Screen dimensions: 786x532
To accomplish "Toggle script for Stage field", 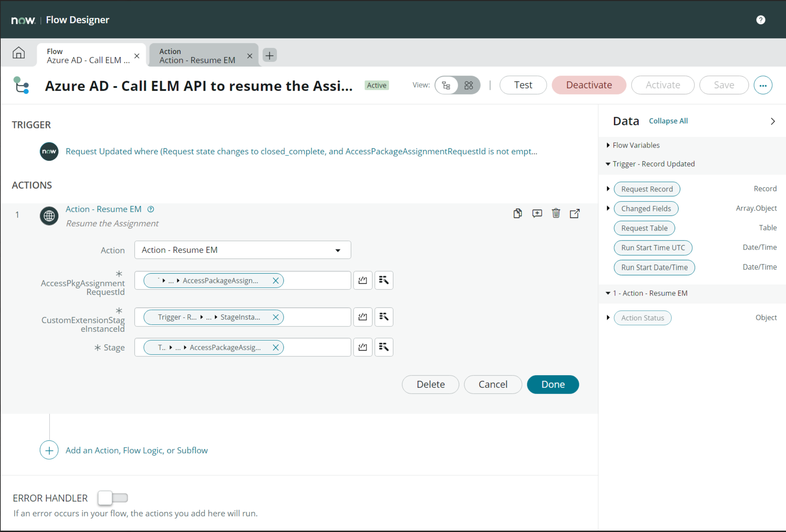I will point(363,347).
